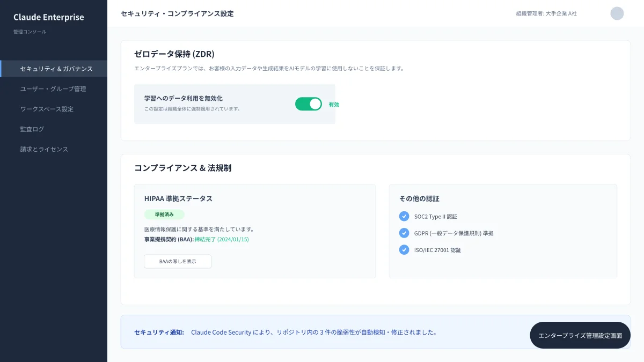The image size is (644, 362).
Task: Toggle 学習へのデータ利用を無効化 switch
Action: pyautogui.click(x=309, y=104)
